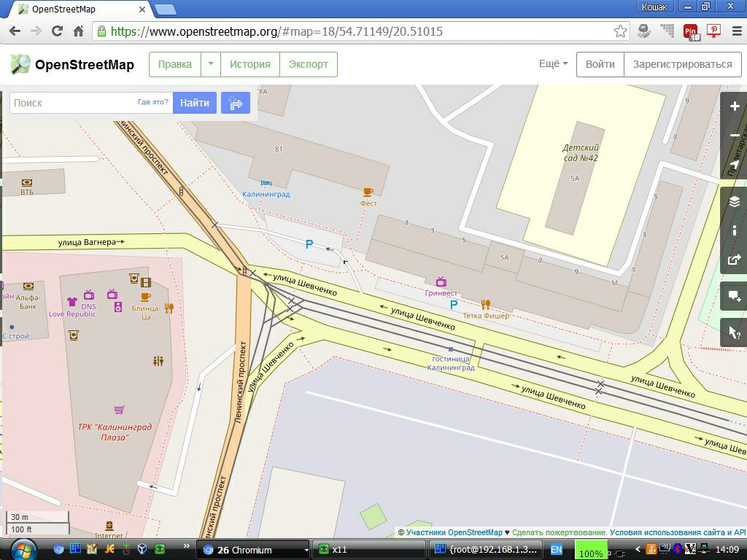Zoom in with the plus map control

click(x=734, y=106)
